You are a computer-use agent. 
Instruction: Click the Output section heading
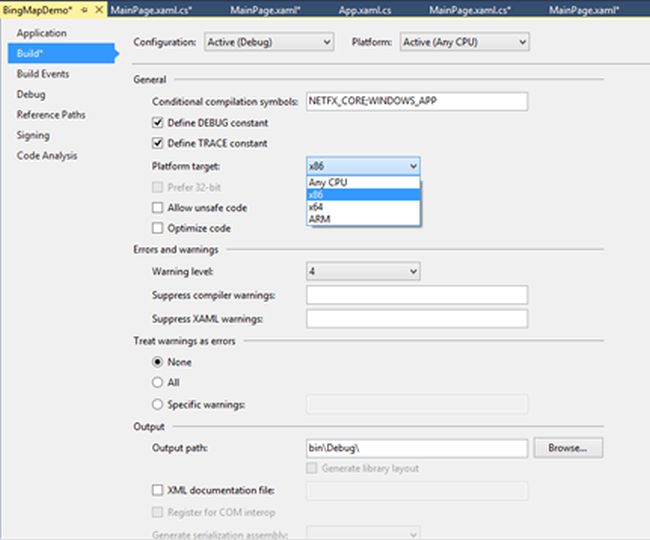[149, 427]
